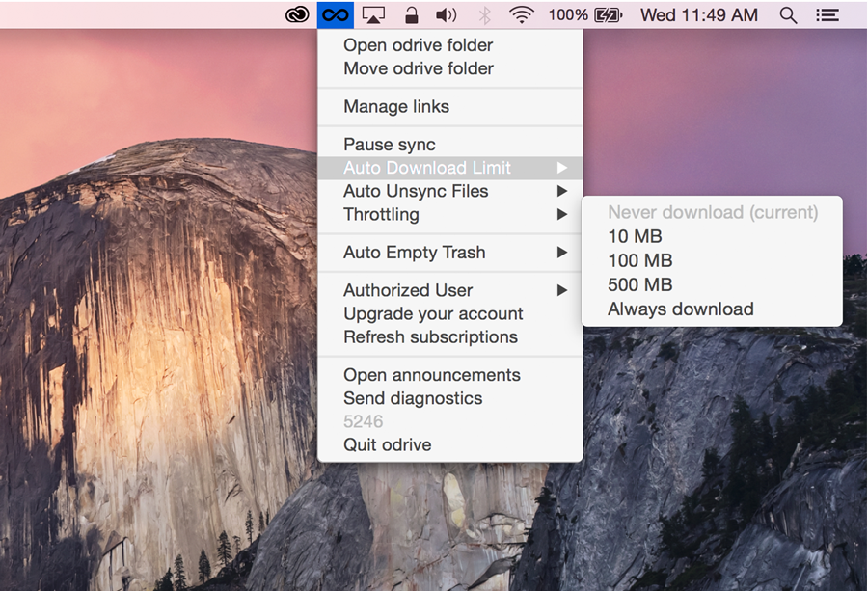Click the odrive infinity menu bar icon
Viewport: 868px width, 591px height.
coord(336,14)
